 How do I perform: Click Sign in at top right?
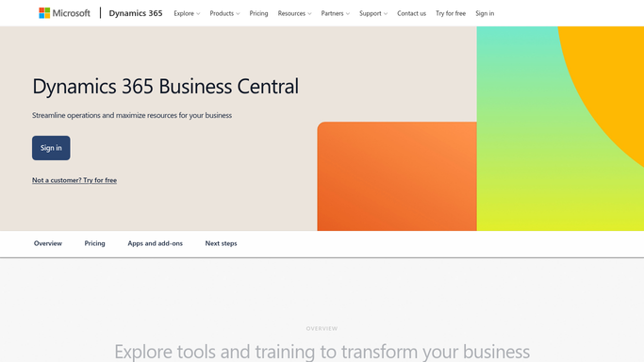485,13
